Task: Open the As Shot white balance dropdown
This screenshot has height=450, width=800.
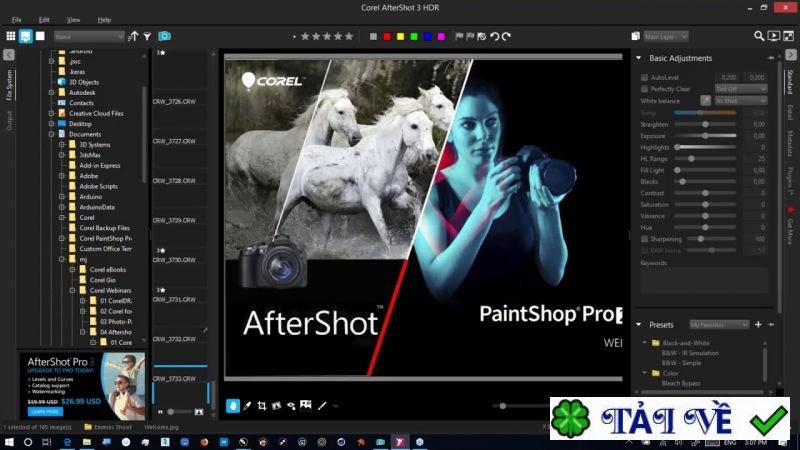Action: pyautogui.click(x=741, y=101)
